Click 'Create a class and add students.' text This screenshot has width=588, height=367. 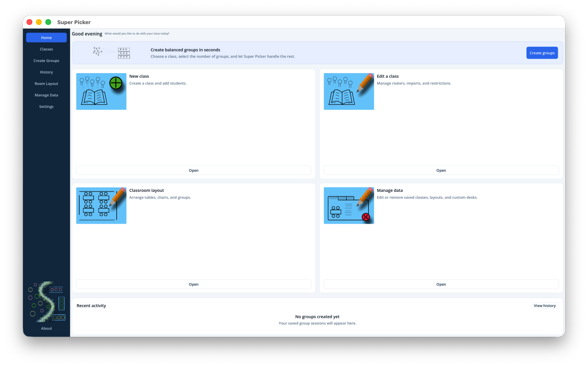[x=158, y=83]
